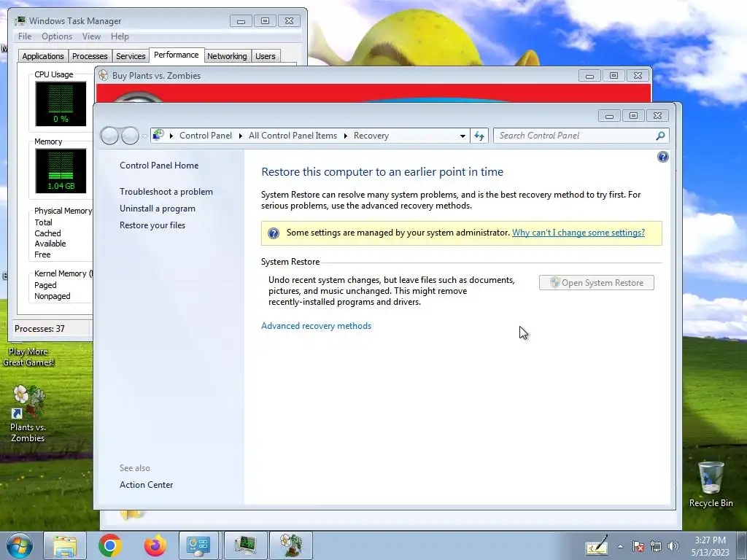Switch to Task Manager taskbar button
This screenshot has width=747, height=560.
(245, 545)
